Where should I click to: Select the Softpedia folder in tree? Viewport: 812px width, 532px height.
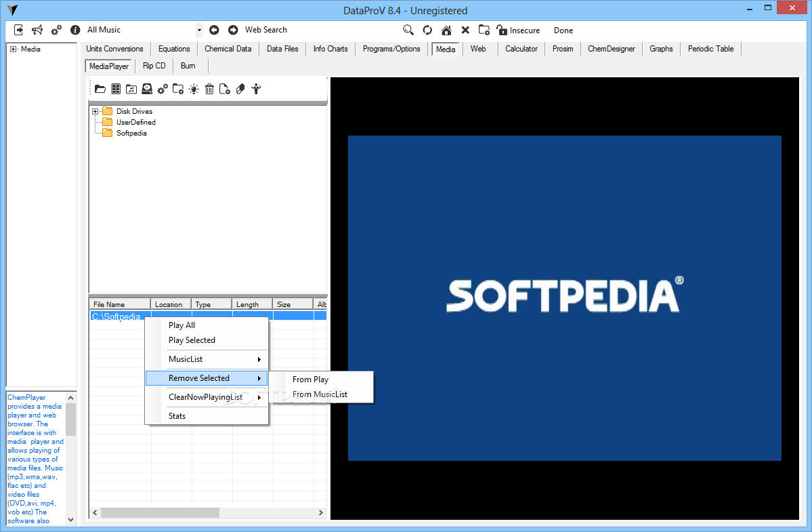tap(131, 133)
